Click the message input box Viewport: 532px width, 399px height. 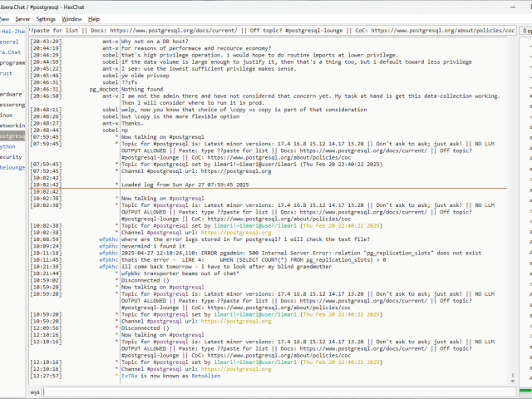pyautogui.click(x=274, y=391)
